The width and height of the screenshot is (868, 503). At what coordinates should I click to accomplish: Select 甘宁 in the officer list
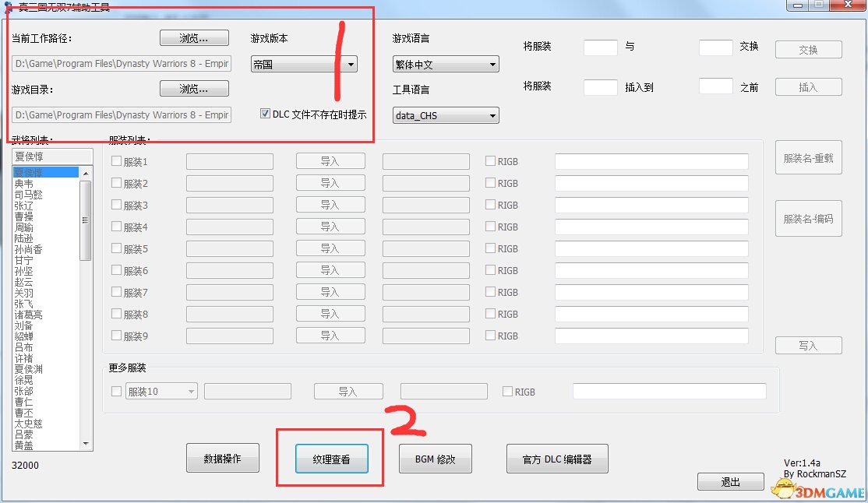[x=24, y=260]
